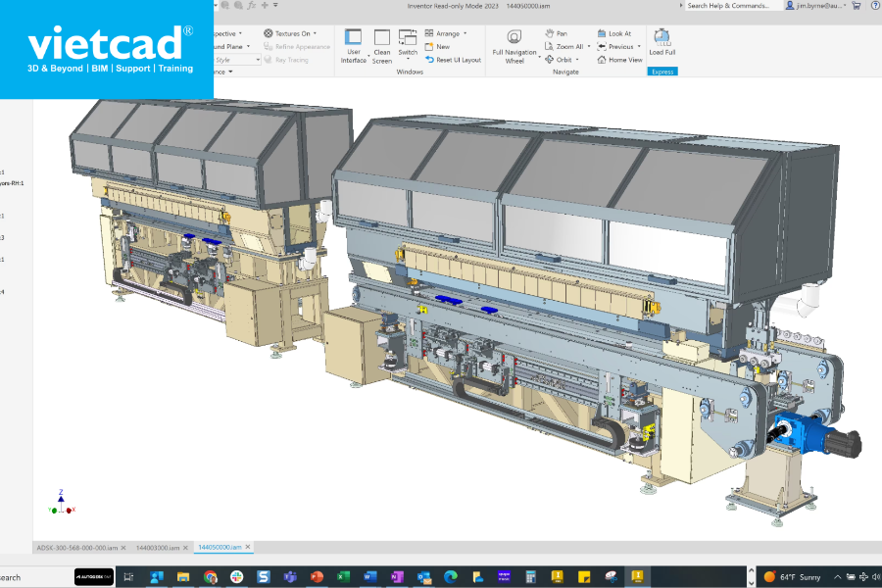Click the view axis triad indicator
The width and height of the screenshot is (882, 588).
pos(61,502)
